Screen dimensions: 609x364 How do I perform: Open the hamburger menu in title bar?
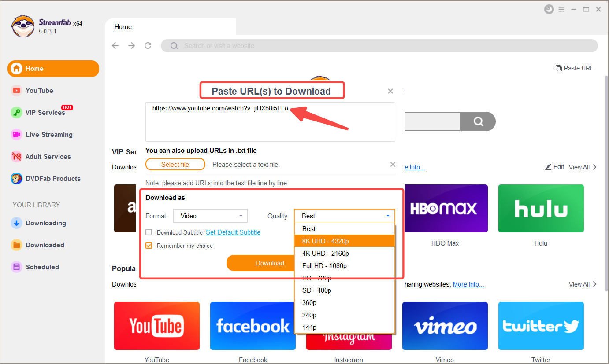[x=561, y=9]
